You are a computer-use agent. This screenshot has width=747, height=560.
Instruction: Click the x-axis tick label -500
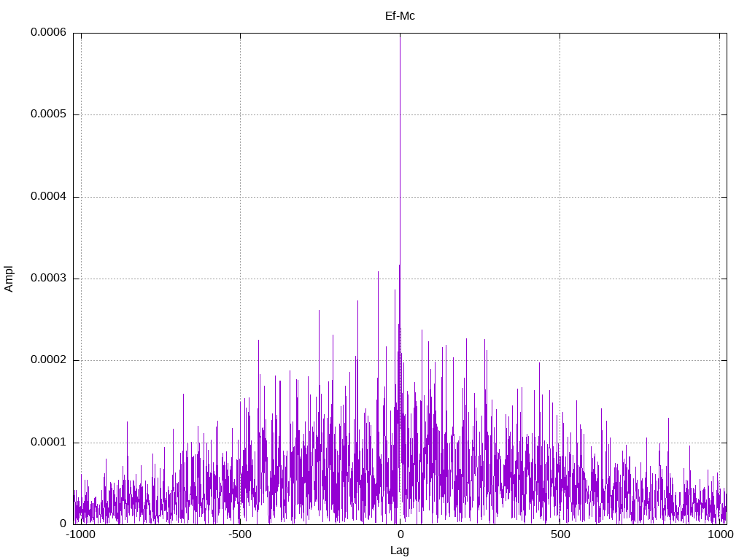pyautogui.click(x=239, y=534)
